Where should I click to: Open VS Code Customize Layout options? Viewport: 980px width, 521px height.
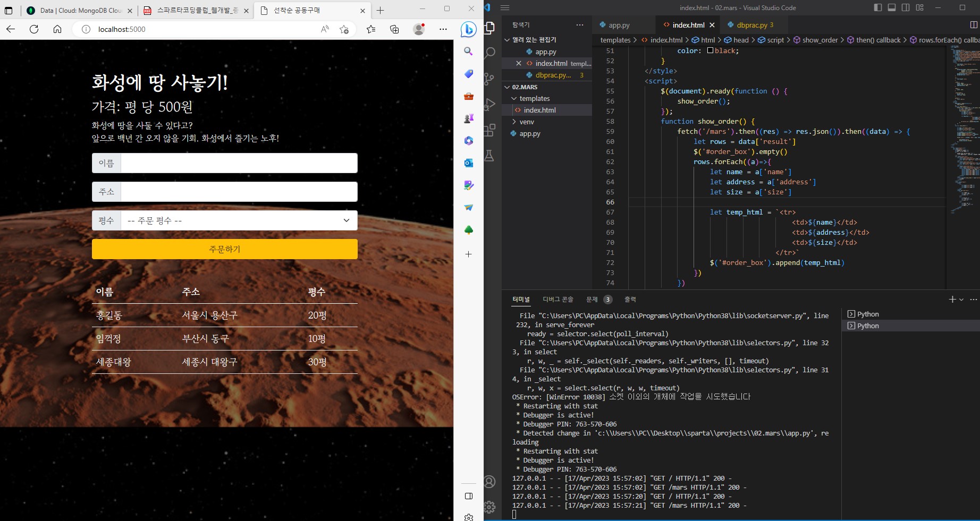coord(920,7)
